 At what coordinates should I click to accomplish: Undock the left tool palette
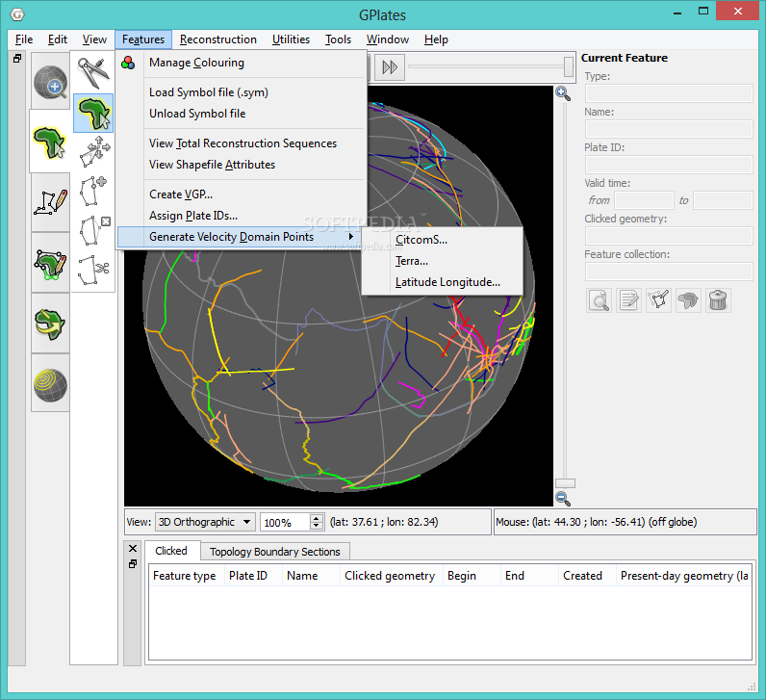click(17, 58)
